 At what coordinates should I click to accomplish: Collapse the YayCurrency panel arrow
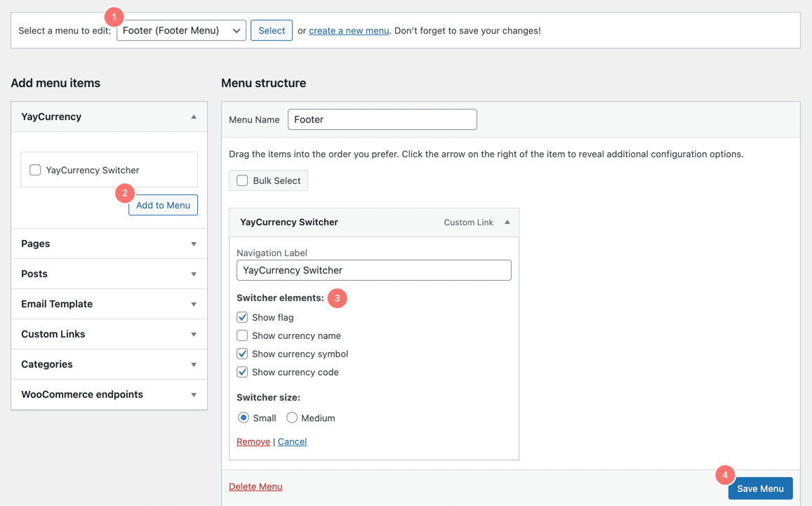pyautogui.click(x=194, y=117)
